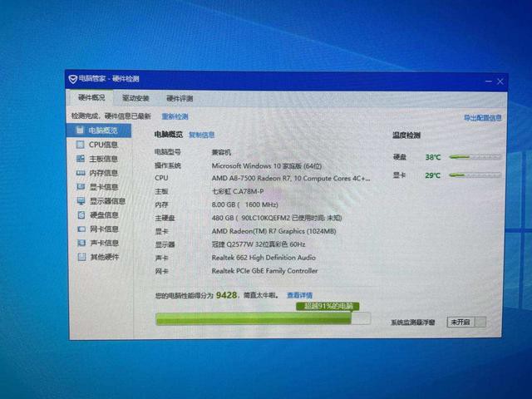Click the 声卡信息 sound card icon
The image size is (532, 399).
pyautogui.click(x=81, y=243)
